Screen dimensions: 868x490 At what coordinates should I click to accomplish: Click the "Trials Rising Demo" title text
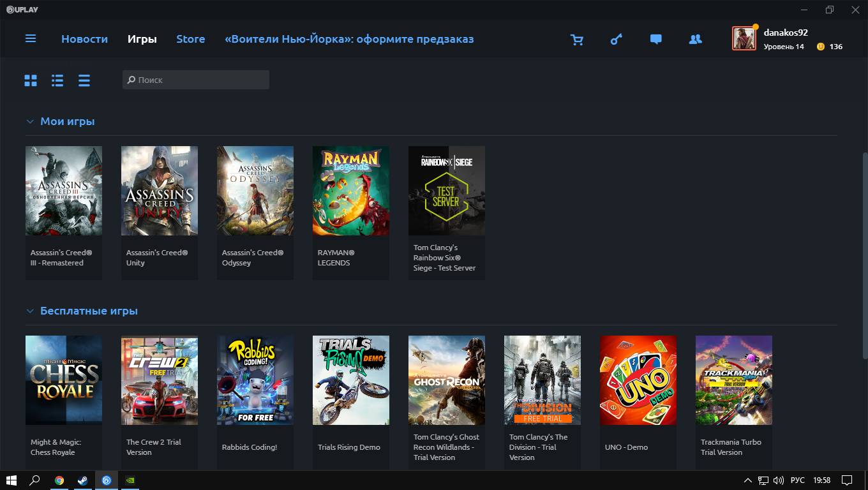pyautogui.click(x=349, y=447)
